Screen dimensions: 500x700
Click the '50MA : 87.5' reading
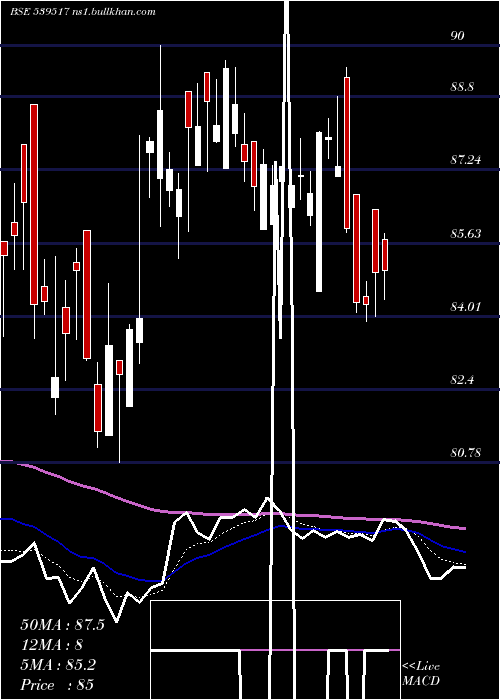pos(62,625)
